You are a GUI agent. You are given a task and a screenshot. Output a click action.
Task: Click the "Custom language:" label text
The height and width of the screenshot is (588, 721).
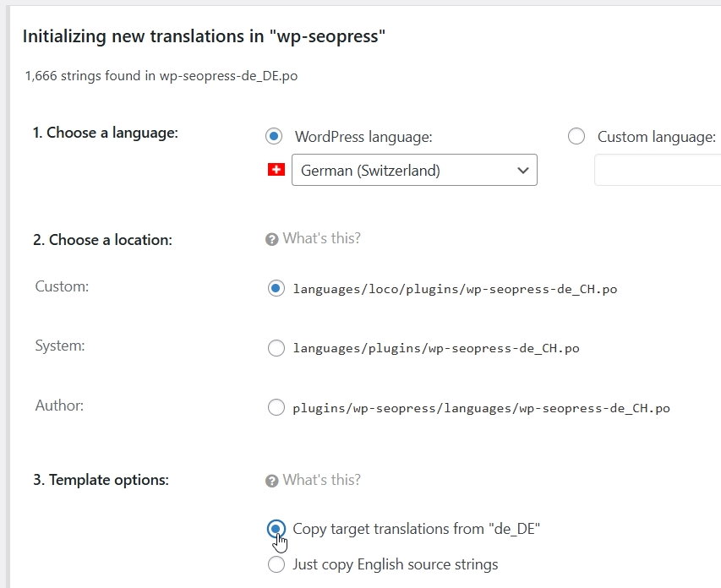[656, 137]
